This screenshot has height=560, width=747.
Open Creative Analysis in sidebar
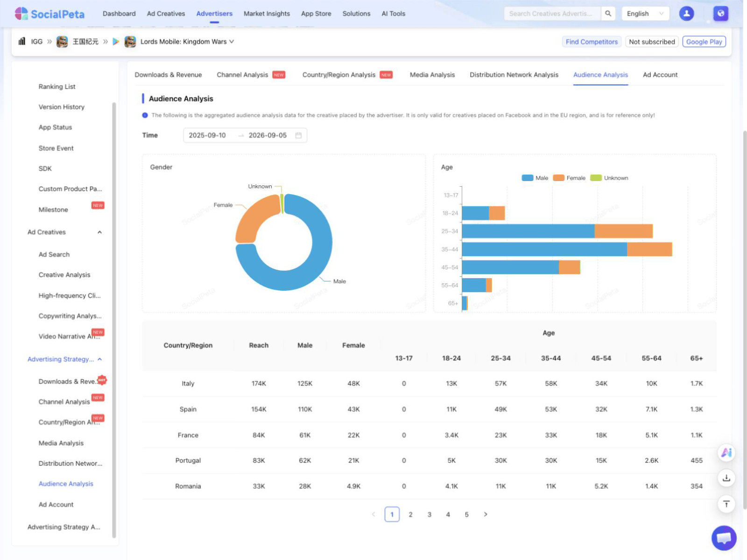point(64,275)
